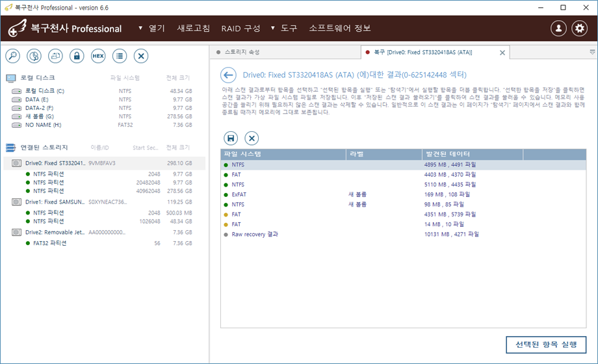The height and width of the screenshot is (364, 598).
Task: Select the Raw recovery 결과 row
Action: [403, 234]
